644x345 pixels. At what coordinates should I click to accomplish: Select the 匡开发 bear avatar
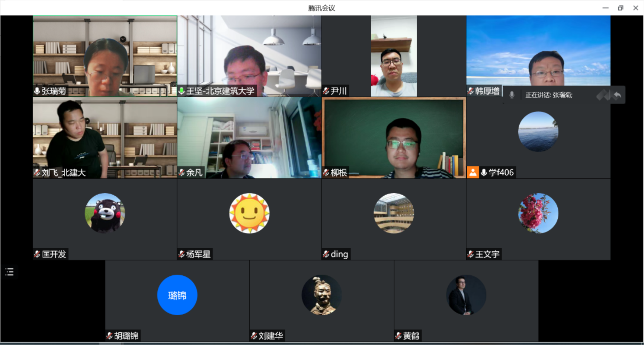[x=105, y=213]
